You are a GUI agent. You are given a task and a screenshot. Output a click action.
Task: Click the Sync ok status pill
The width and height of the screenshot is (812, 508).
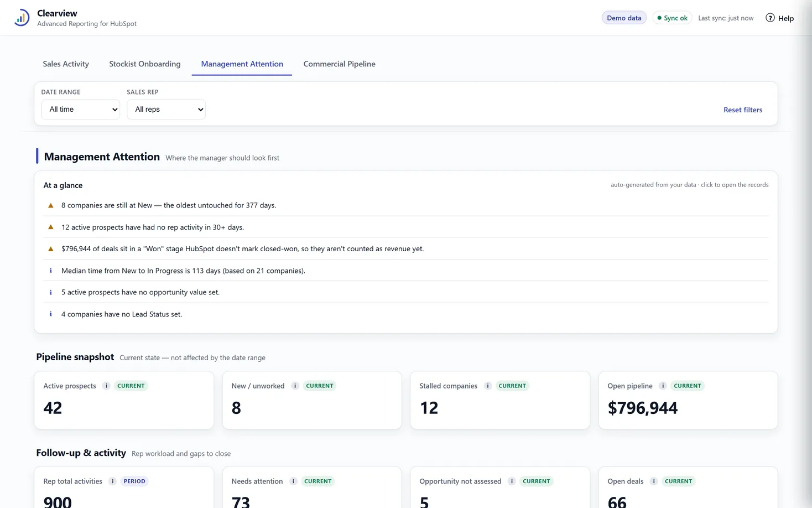click(x=672, y=18)
